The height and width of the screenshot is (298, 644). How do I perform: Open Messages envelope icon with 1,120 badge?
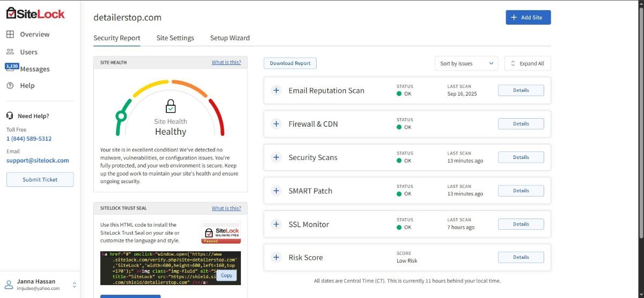[x=11, y=68]
